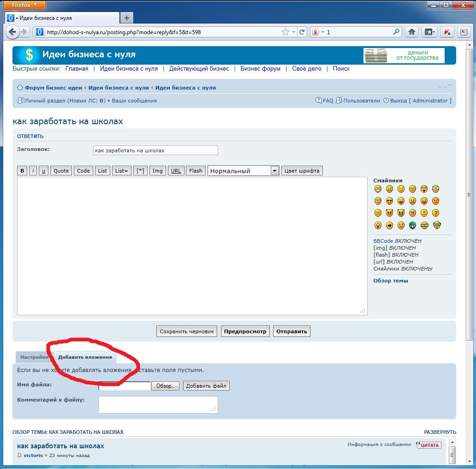Toggle bold formatting with the B button
476x469 pixels.
22,171
